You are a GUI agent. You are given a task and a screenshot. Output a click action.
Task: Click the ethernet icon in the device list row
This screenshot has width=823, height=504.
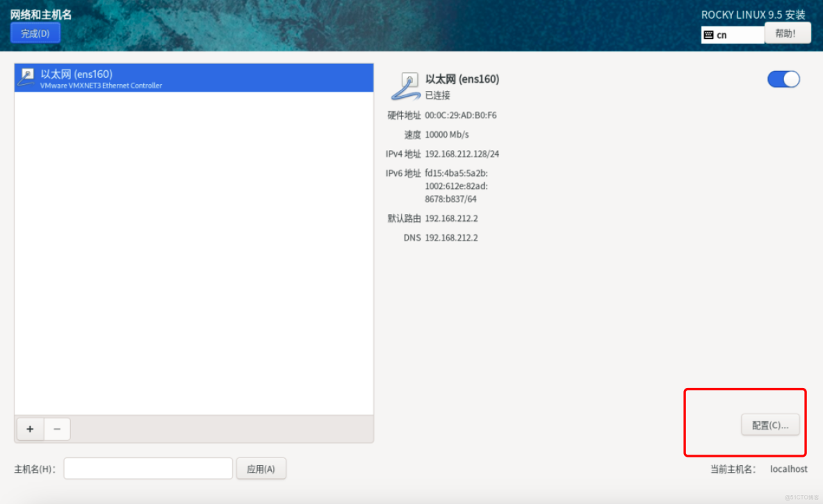pyautogui.click(x=26, y=76)
